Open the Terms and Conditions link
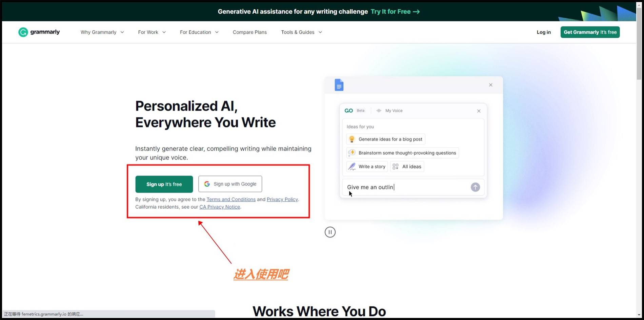The height and width of the screenshot is (320, 644). click(231, 199)
